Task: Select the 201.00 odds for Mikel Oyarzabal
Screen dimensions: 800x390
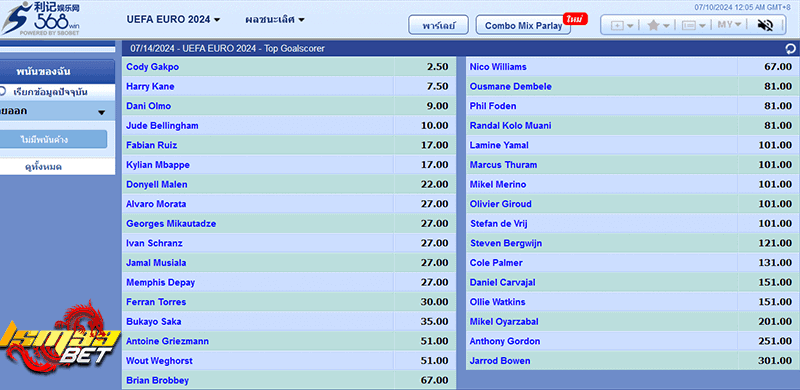Action: (x=776, y=322)
